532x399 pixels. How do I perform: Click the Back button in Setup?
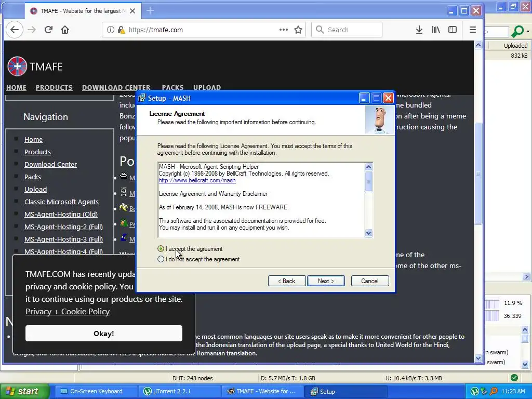pos(287,281)
